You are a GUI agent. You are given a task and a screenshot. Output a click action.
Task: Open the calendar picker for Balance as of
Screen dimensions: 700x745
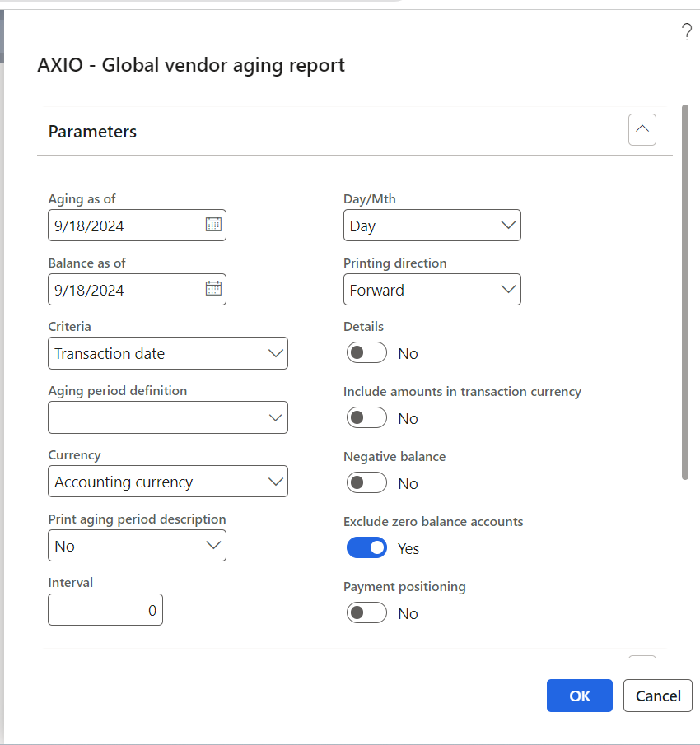(x=214, y=289)
